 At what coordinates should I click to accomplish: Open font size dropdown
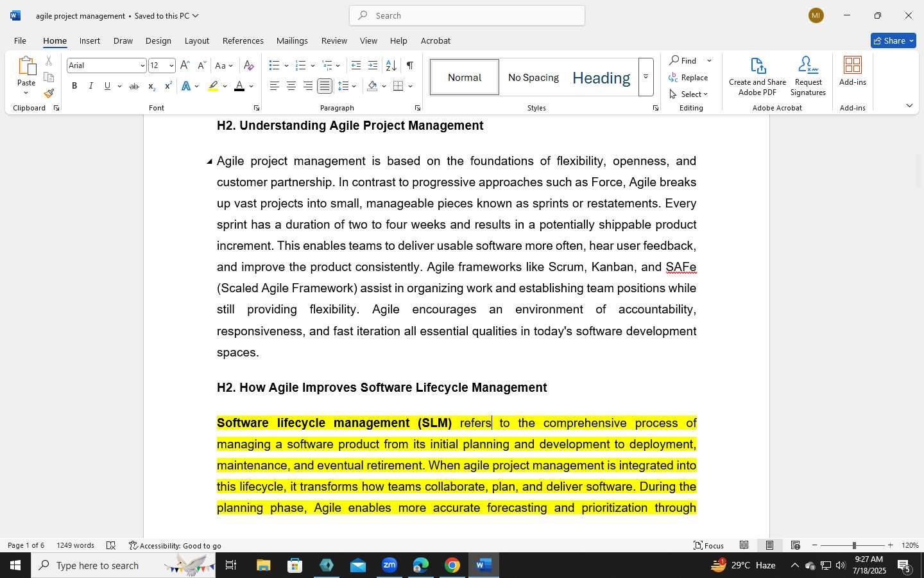(171, 66)
